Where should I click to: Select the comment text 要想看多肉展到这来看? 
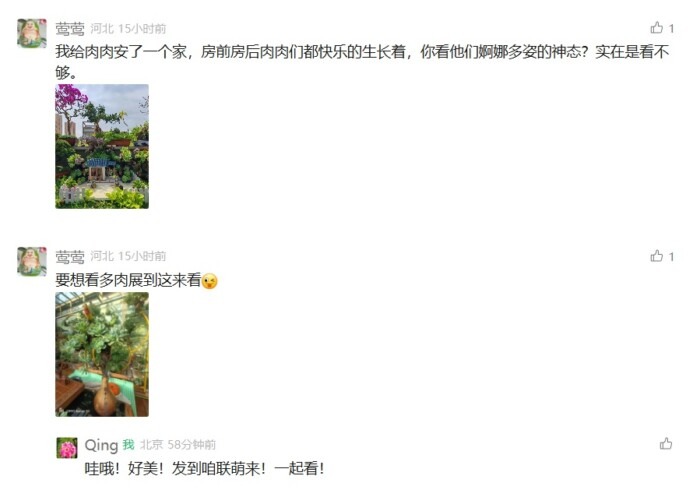click(128, 280)
